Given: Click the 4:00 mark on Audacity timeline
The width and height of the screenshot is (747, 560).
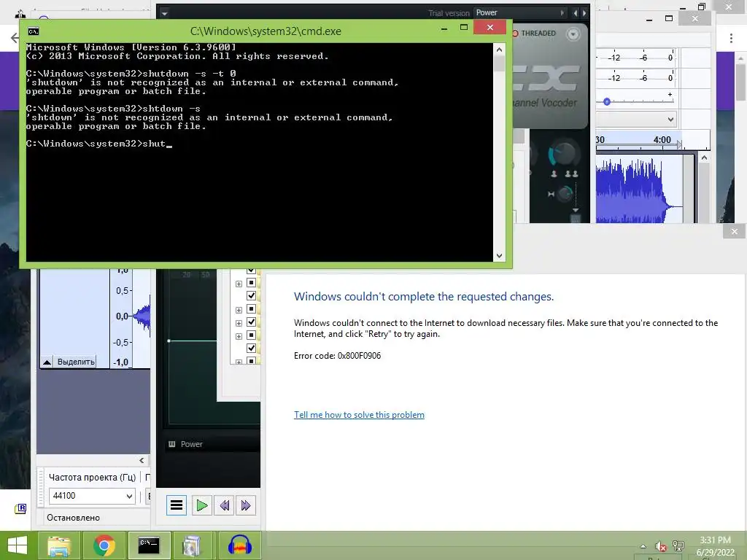Looking at the screenshot, I should tap(662, 140).
